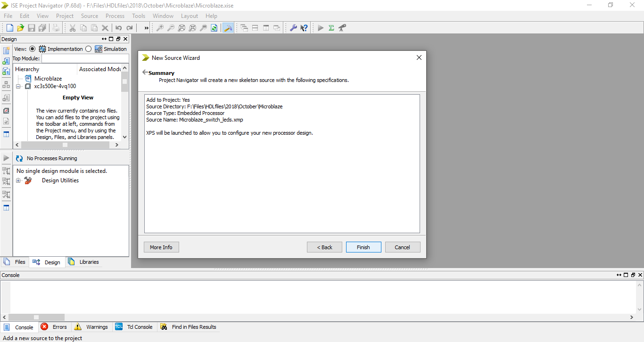Click the Paste toolbar icon
The height and width of the screenshot is (342, 644).
tap(94, 28)
